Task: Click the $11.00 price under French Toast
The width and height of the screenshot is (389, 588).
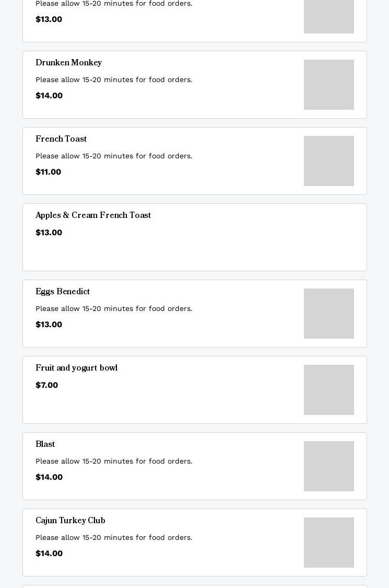Action: pos(48,172)
